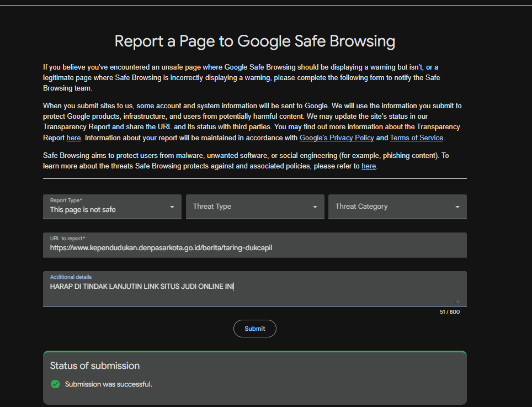Click the 51 / 800 character counter
The width and height of the screenshot is (532, 407).
click(450, 312)
